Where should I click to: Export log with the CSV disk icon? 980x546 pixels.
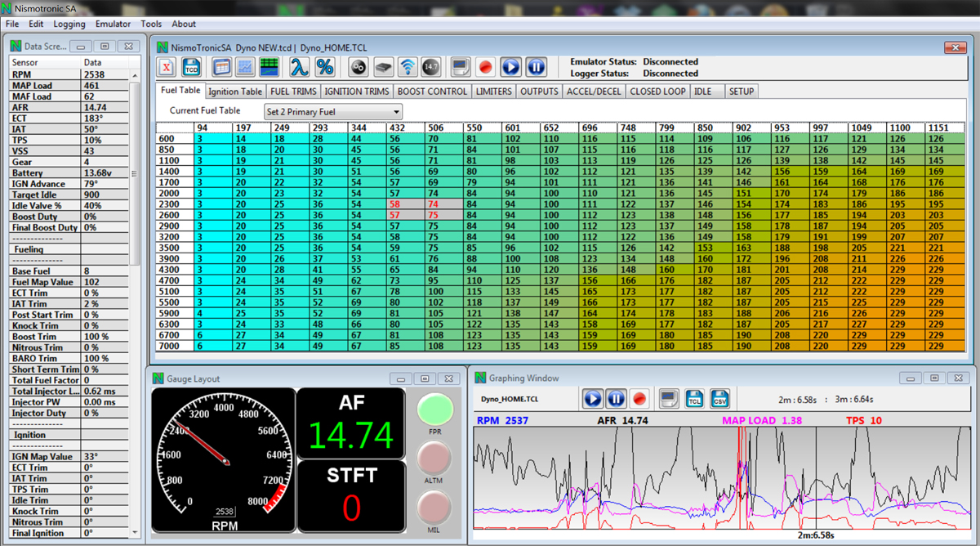[719, 399]
